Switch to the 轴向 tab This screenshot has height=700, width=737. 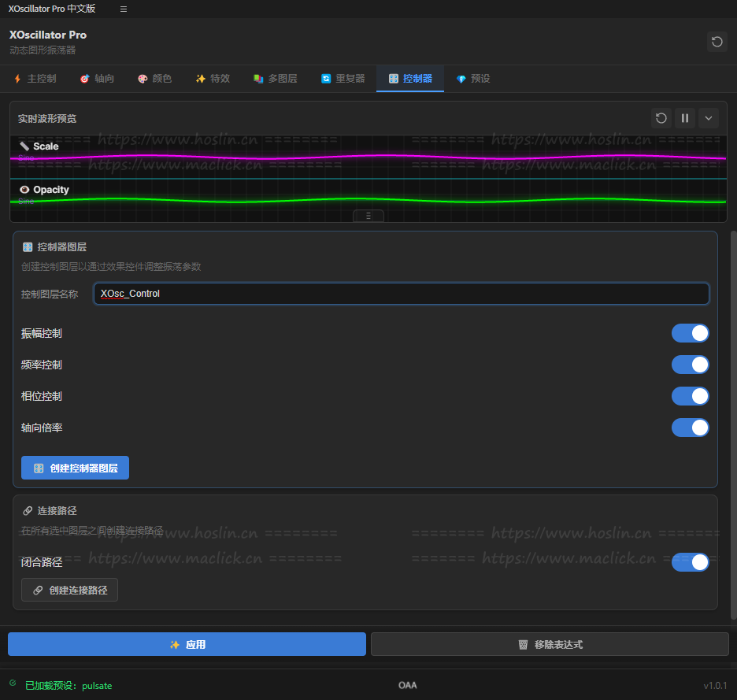(97, 79)
